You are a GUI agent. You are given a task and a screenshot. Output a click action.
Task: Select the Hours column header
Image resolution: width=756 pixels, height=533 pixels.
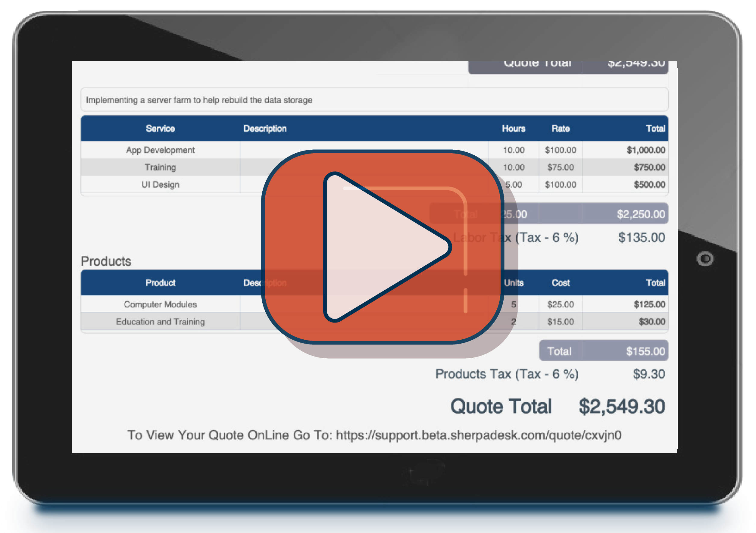[x=514, y=129]
